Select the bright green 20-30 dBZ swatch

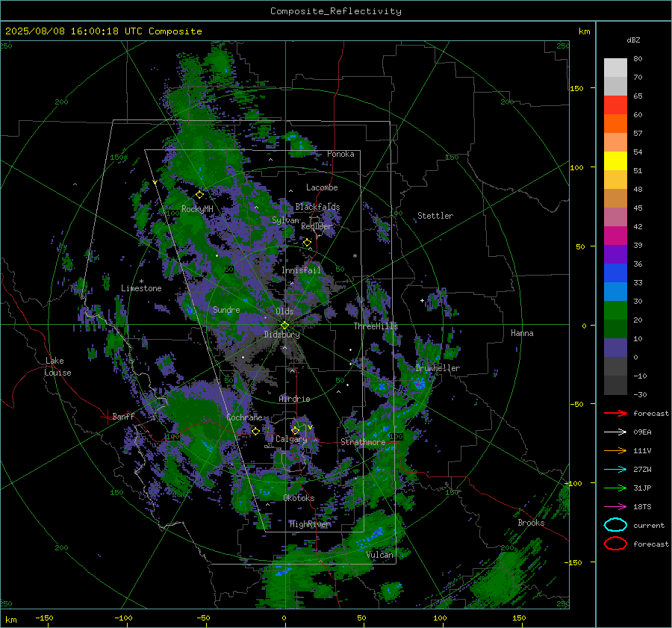615,311
